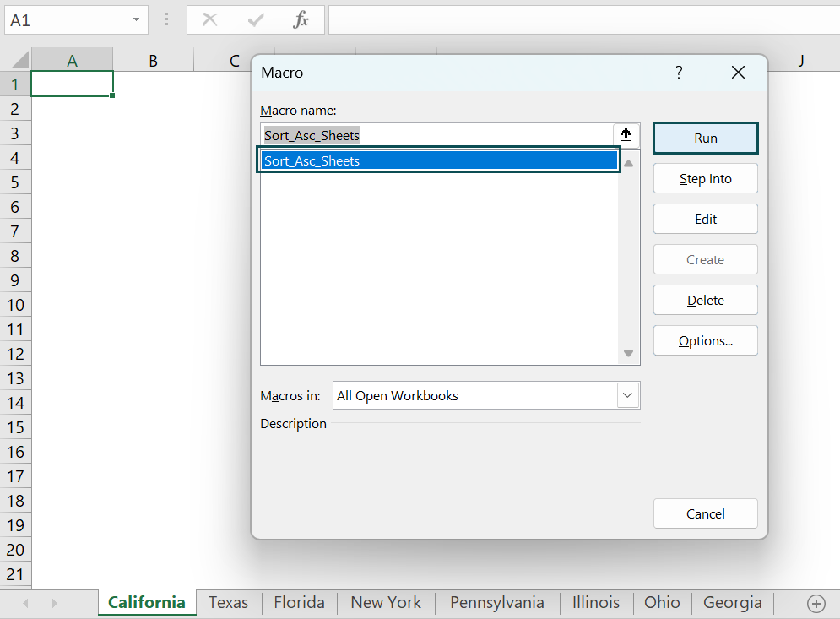
Task: Click the formula bar Cancel X icon
Action: point(209,19)
